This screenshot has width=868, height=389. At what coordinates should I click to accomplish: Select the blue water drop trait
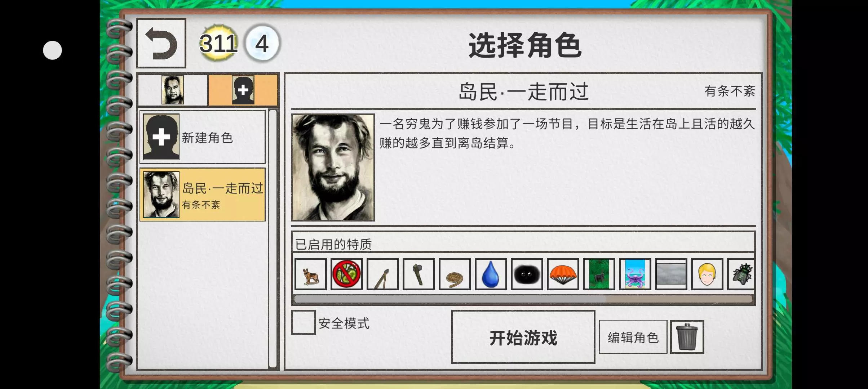click(491, 274)
